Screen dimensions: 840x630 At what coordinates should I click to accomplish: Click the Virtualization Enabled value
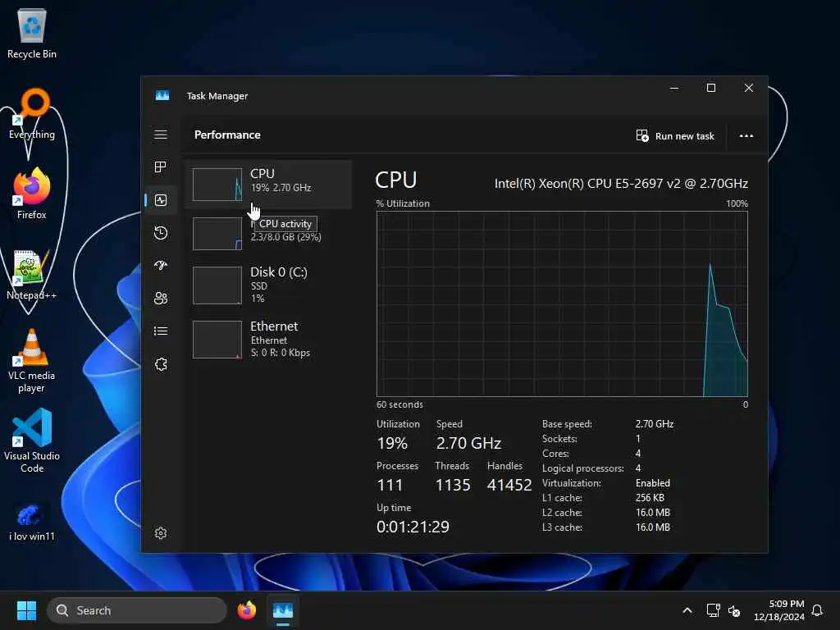click(x=652, y=482)
